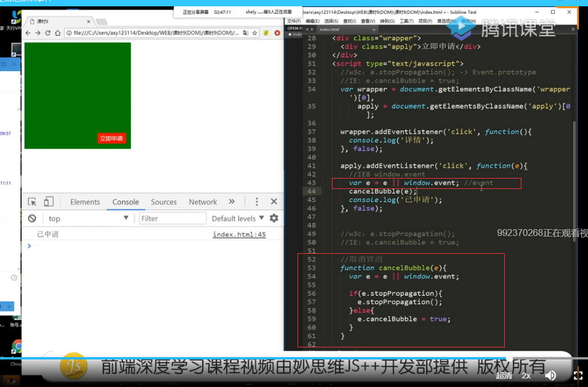Click the console Filter input field
This screenshot has height=387, width=588.
click(172, 218)
